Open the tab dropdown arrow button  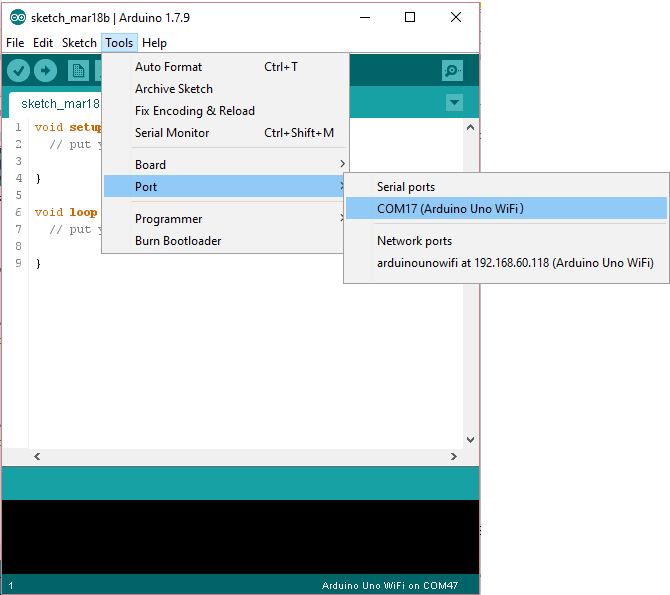point(454,103)
